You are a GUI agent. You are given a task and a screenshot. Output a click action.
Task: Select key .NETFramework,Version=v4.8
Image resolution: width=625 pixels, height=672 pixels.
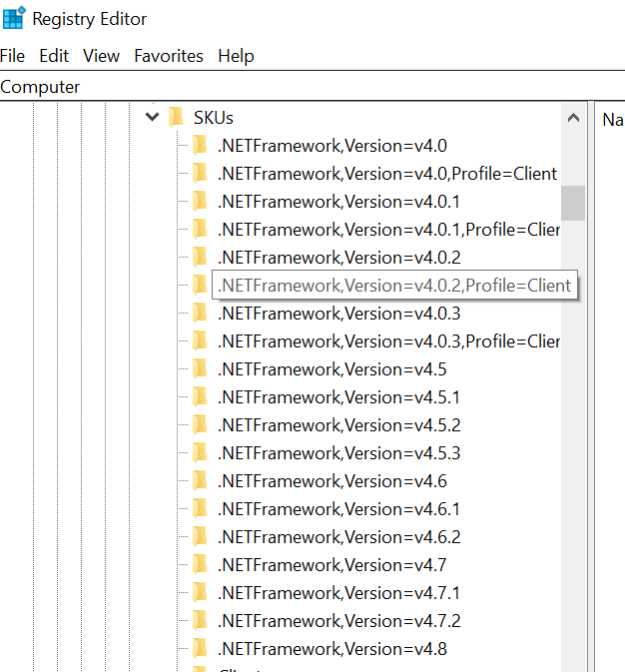[332, 649]
